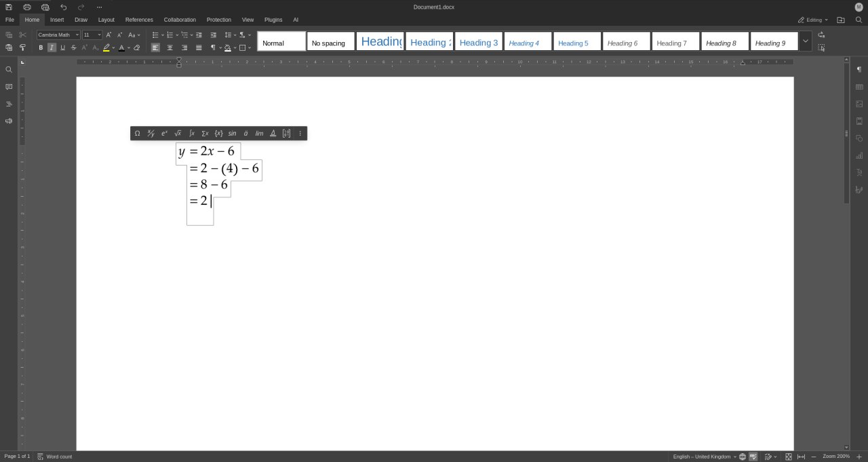Expand the heading styles gallery
868x462 pixels.
(x=805, y=41)
